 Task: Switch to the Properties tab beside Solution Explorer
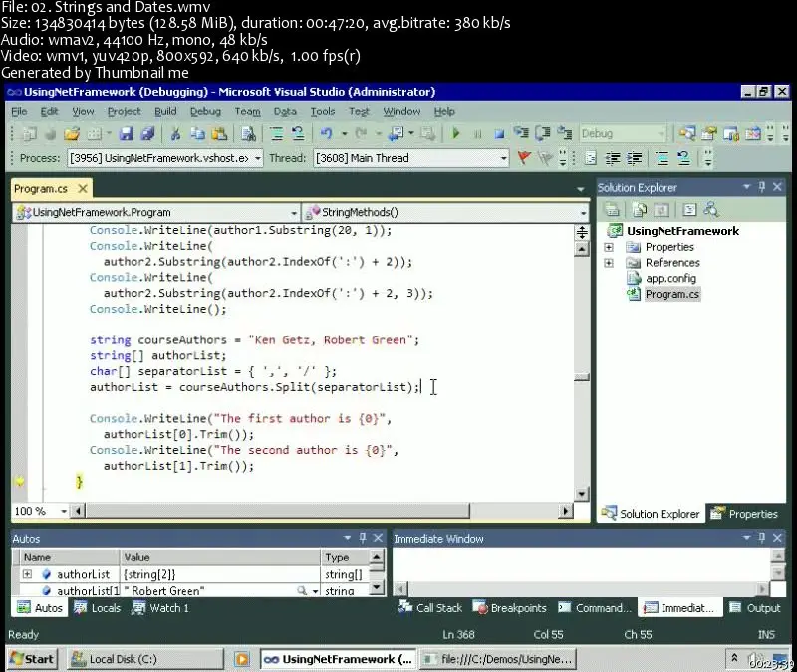[744, 514]
